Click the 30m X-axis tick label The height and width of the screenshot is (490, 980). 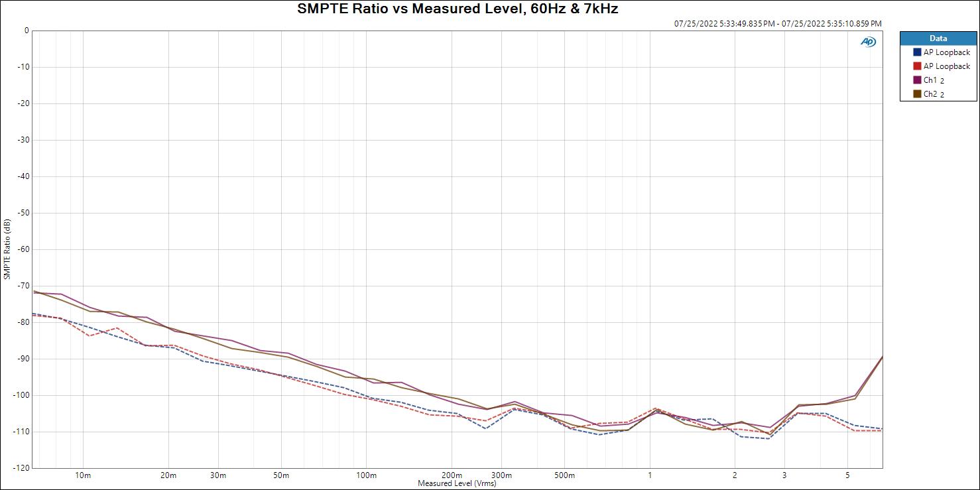click(x=218, y=475)
